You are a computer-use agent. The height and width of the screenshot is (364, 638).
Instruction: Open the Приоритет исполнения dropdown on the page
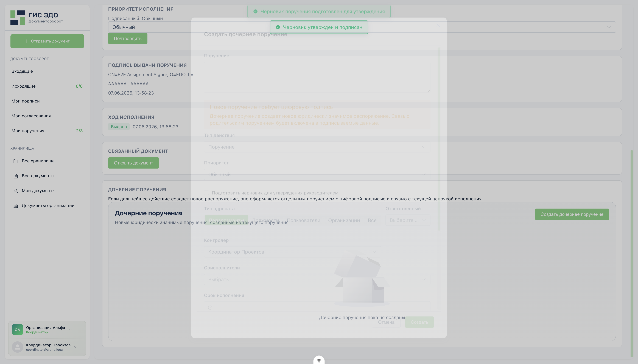pos(362,27)
